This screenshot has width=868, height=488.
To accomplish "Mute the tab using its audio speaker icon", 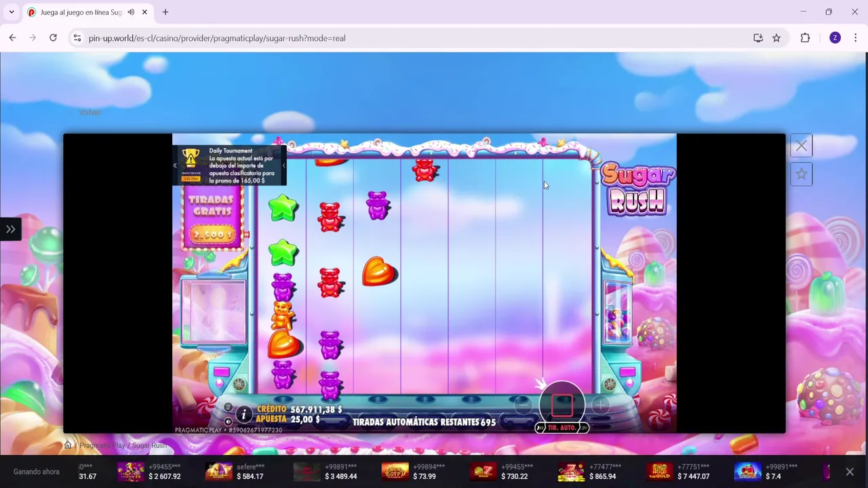I will pos(131,12).
